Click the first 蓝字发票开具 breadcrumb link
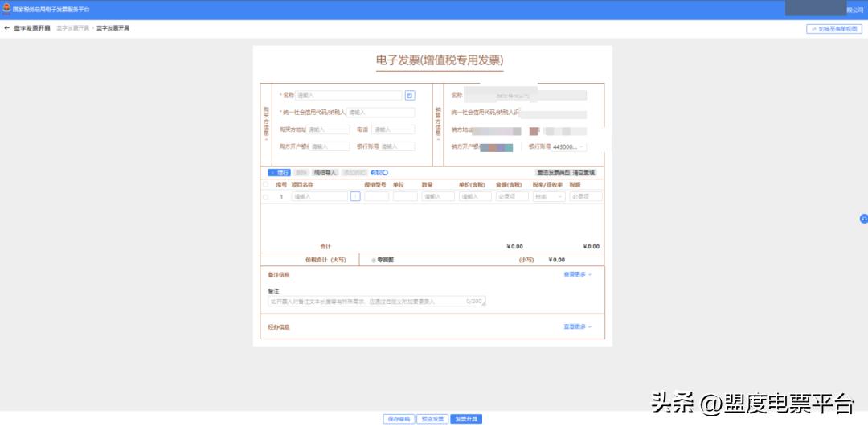 [x=72, y=27]
